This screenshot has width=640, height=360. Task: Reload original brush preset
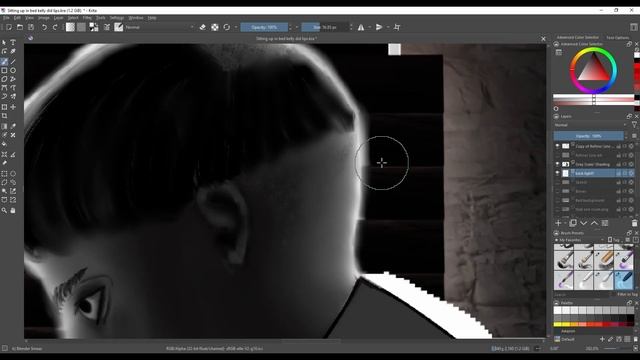[227, 27]
